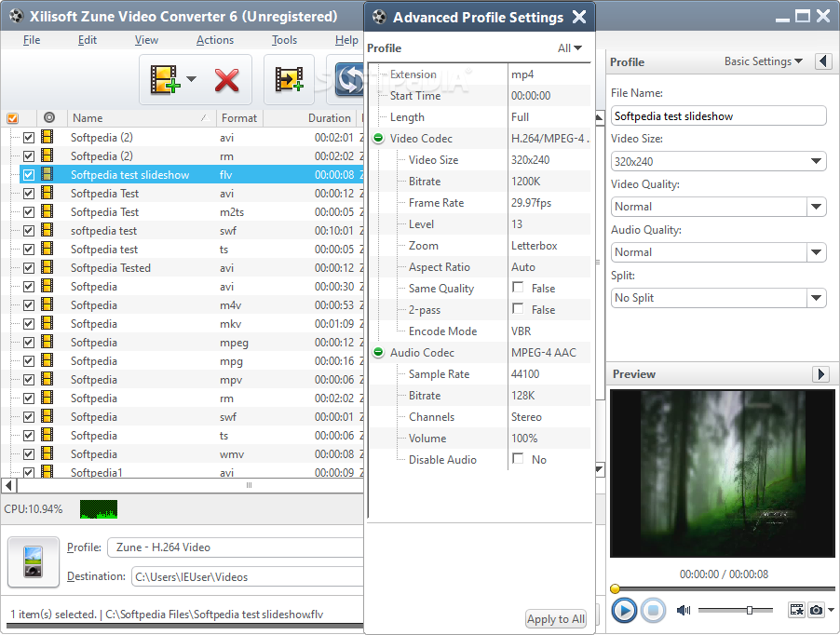Enable the 2-pass checkbox
Viewport: 840px width, 635px height.
point(518,308)
